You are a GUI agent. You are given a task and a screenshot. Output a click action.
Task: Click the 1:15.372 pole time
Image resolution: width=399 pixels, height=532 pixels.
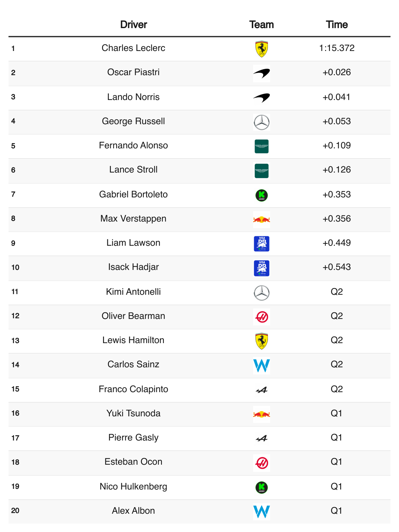coord(337,48)
